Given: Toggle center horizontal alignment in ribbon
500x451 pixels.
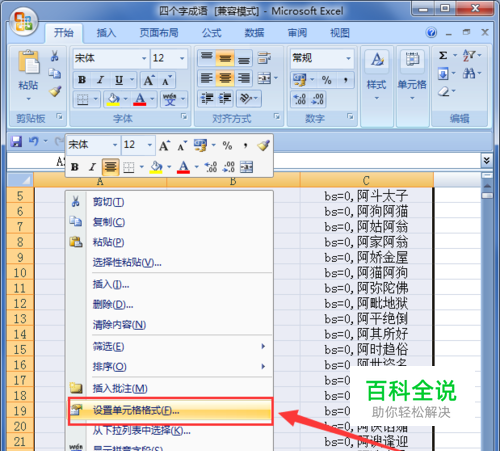Looking at the screenshot, I should pos(225,79).
